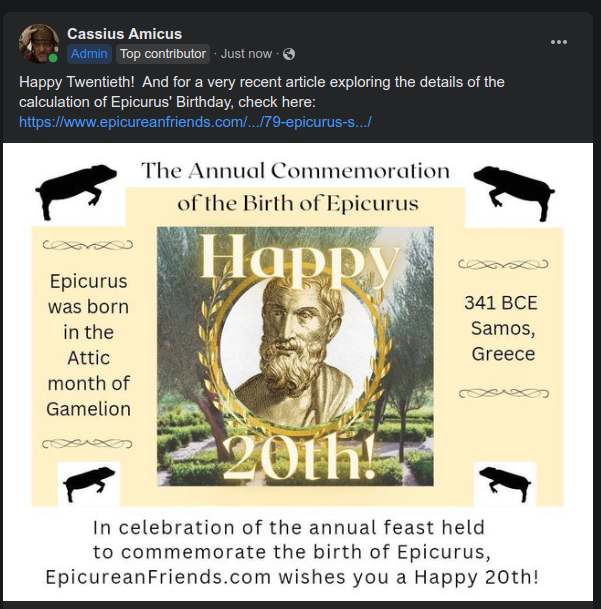The width and height of the screenshot is (601, 609).
Task: Open Cassius Amicus author name link
Action: tap(124, 34)
